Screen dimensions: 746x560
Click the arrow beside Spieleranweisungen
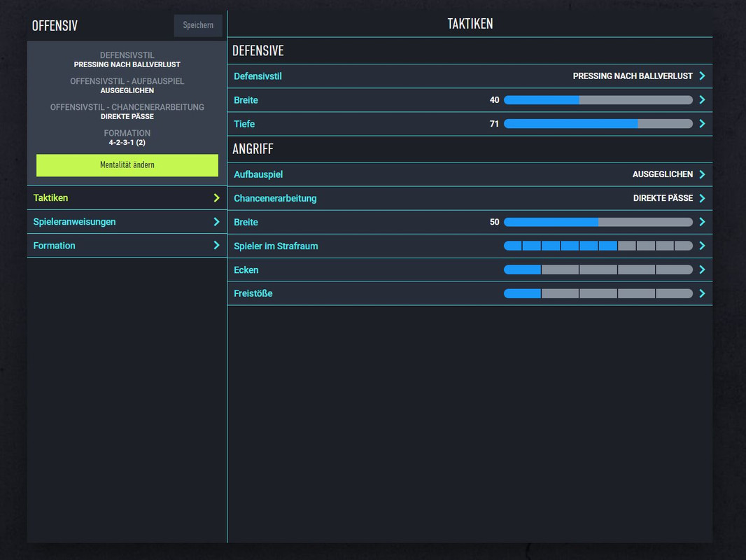(216, 222)
